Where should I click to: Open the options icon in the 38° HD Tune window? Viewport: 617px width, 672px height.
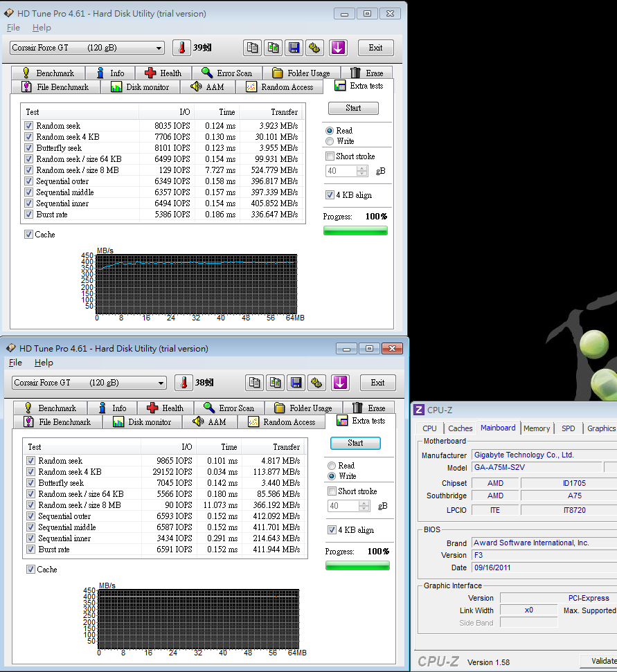click(x=317, y=383)
